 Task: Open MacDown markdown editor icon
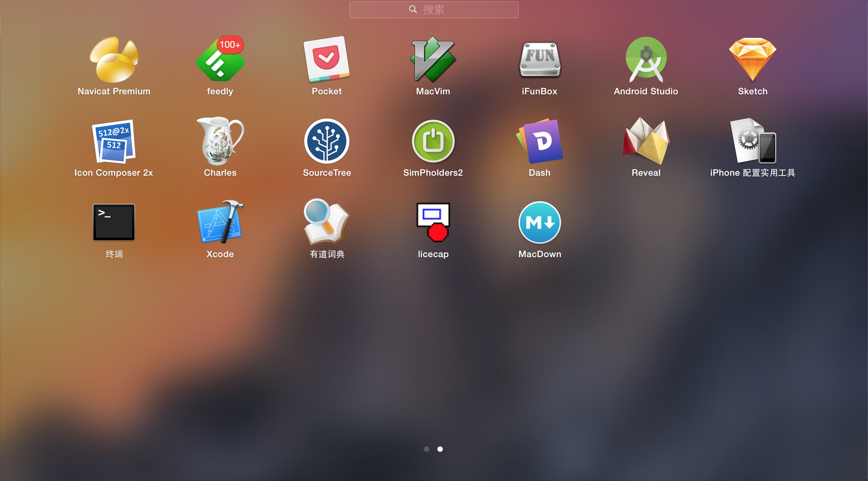[x=540, y=222]
